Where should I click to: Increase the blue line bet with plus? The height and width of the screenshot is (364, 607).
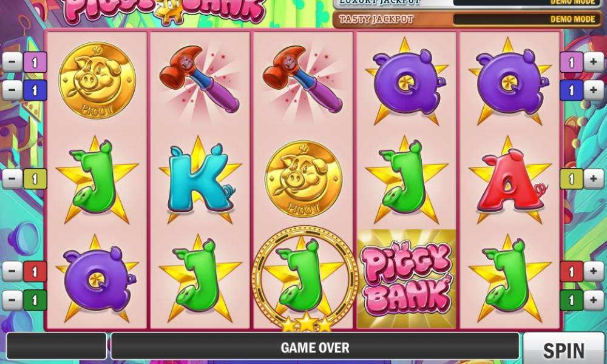594,90
